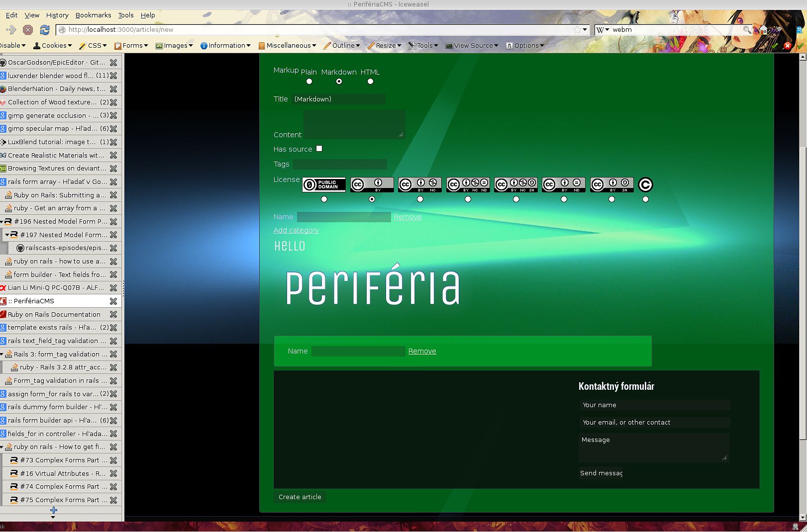Choose the copyright symbol license badge
The width and height of the screenshot is (807, 532).
click(x=645, y=185)
